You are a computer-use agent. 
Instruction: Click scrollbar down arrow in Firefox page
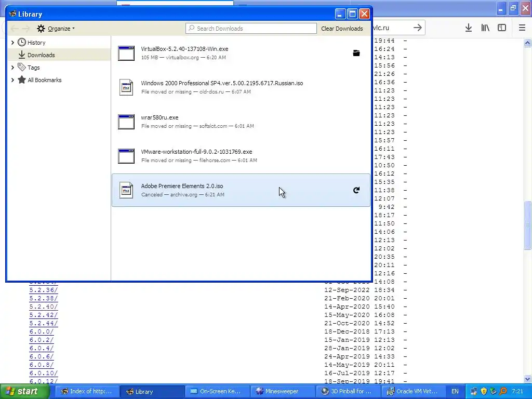(x=528, y=379)
